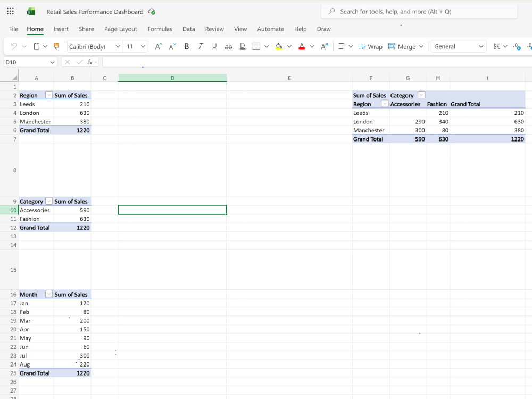Open Merge options dropdown arrow

tap(421, 46)
